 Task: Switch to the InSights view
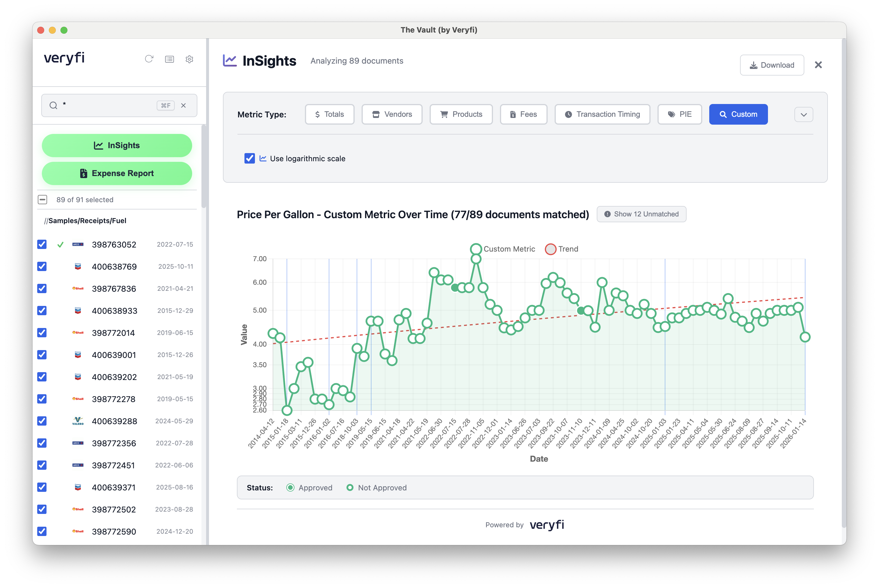point(117,146)
